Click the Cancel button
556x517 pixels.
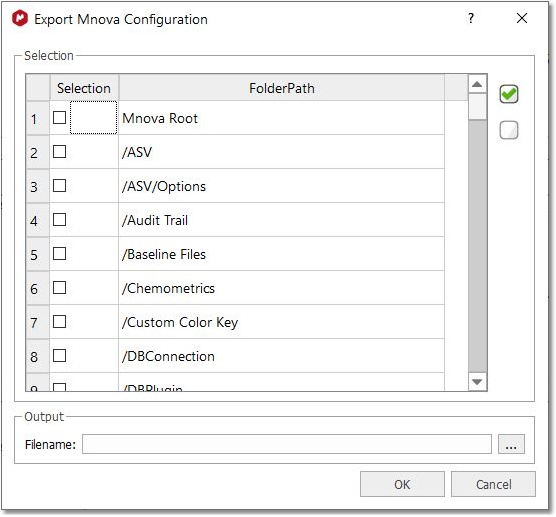tap(493, 484)
